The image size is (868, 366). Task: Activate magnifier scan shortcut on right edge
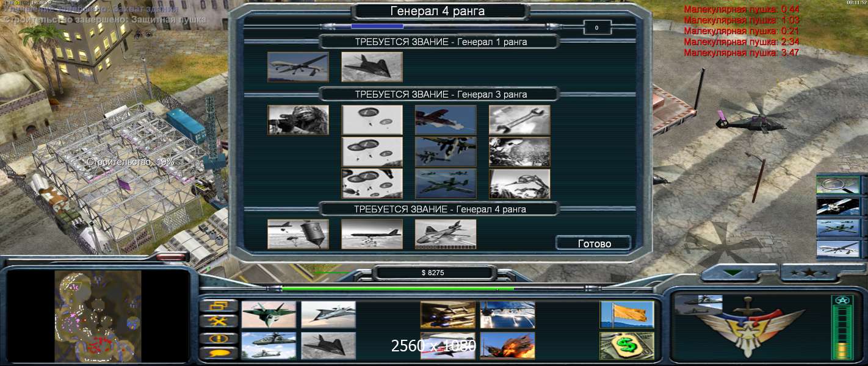point(839,185)
